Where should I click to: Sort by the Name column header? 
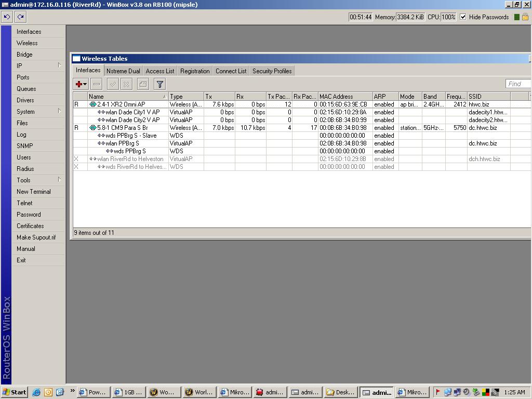click(128, 96)
